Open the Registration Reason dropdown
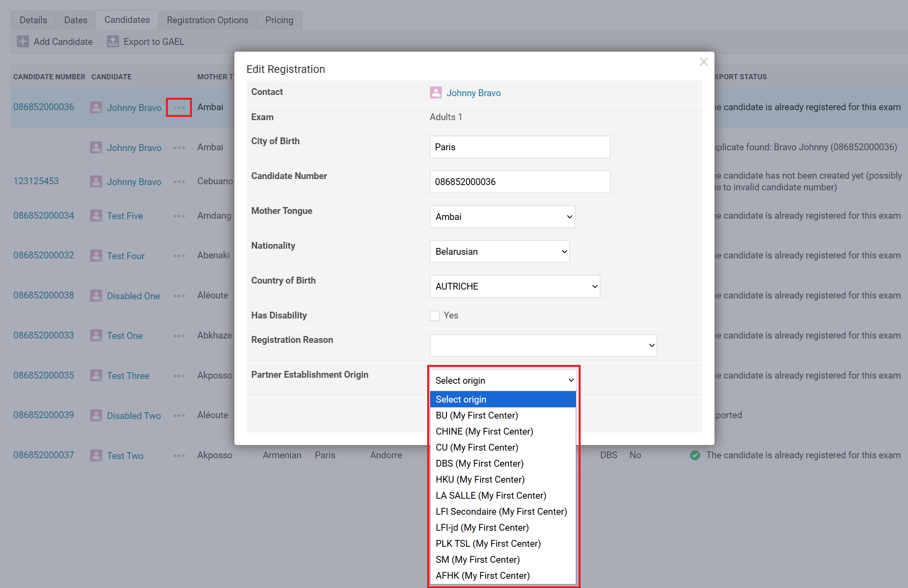The width and height of the screenshot is (908, 588). coord(543,345)
